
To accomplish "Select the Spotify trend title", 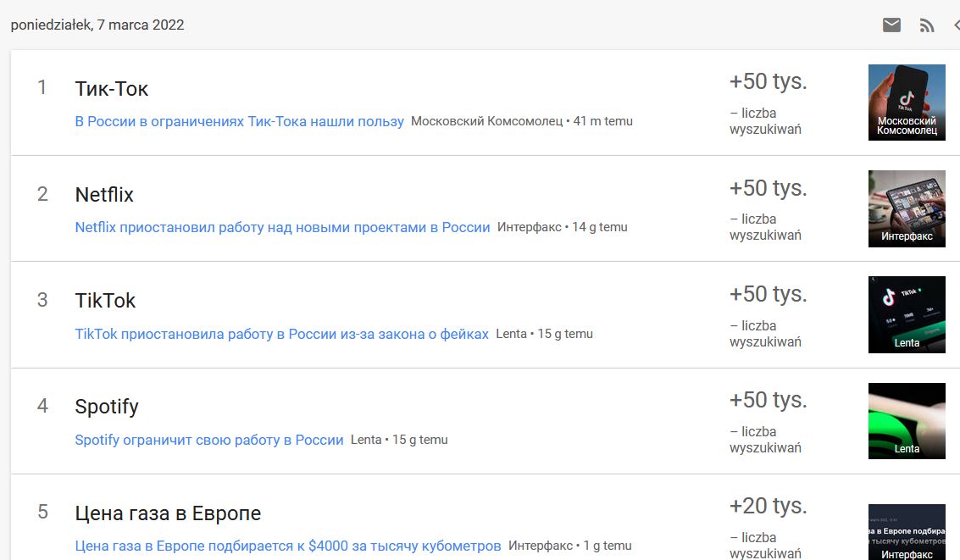I will tap(106, 406).
